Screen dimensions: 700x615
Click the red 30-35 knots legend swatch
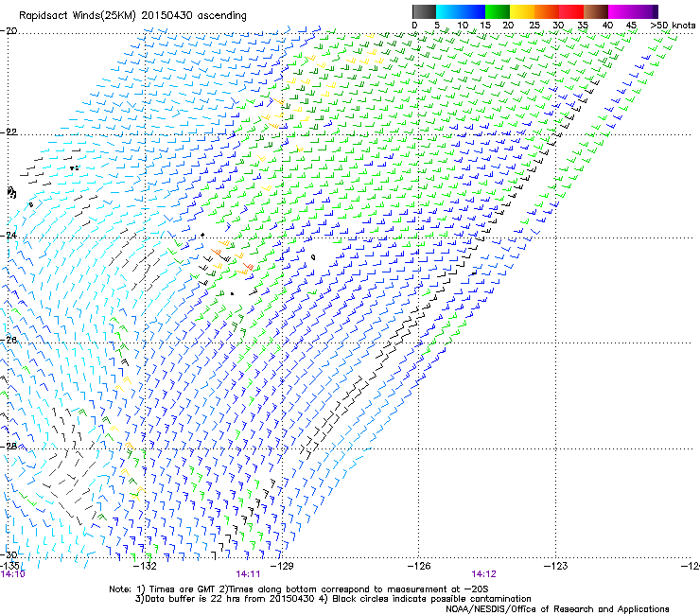point(571,11)
